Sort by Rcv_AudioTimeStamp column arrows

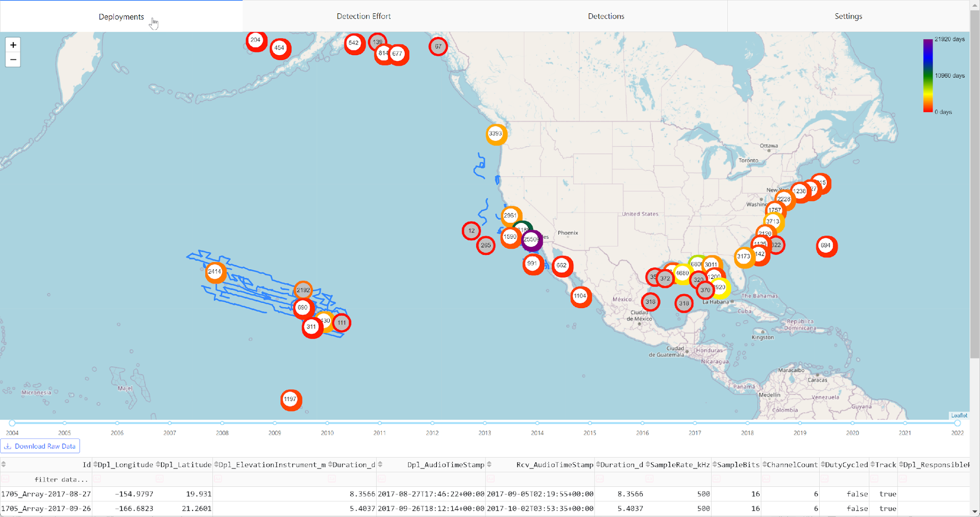[x=489, y=464]
